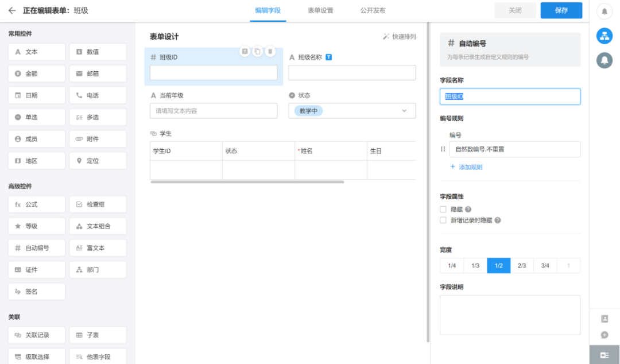Select the 子表 sub-table control
The image size is (620, 364).
[x=98, y=335]
